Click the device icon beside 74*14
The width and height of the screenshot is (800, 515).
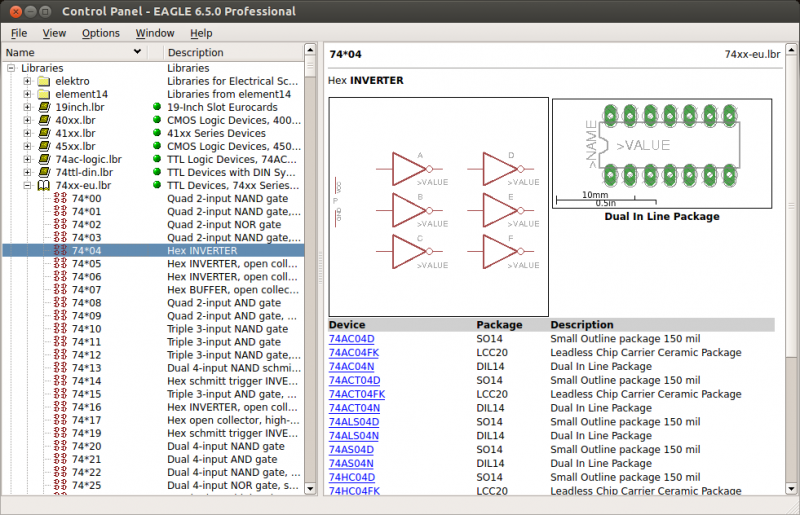tap(60, 381)
